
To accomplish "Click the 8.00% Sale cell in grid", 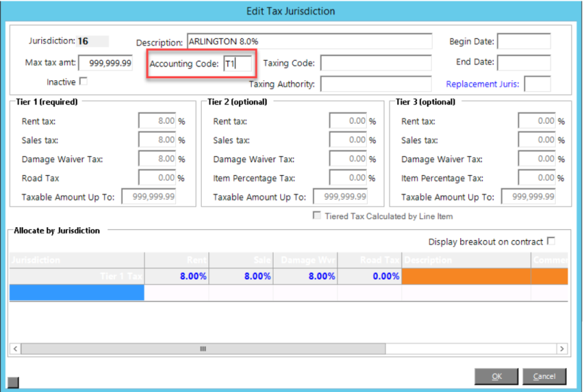I will tap(241, 276).
